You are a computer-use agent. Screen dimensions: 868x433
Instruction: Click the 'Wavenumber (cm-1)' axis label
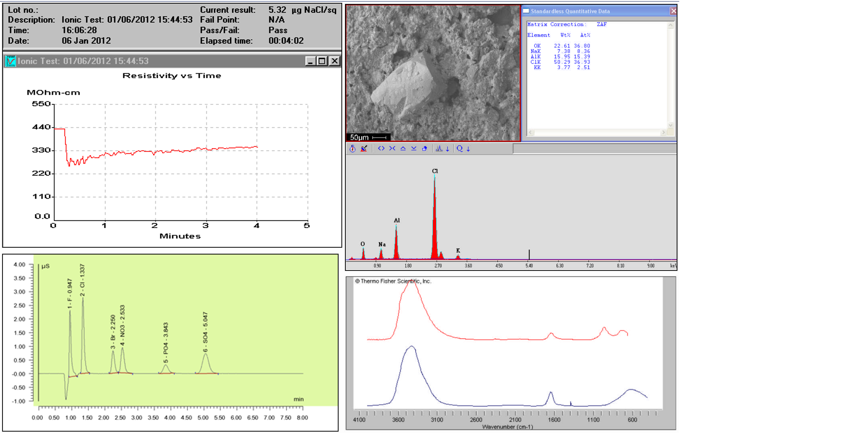point(507,427)
